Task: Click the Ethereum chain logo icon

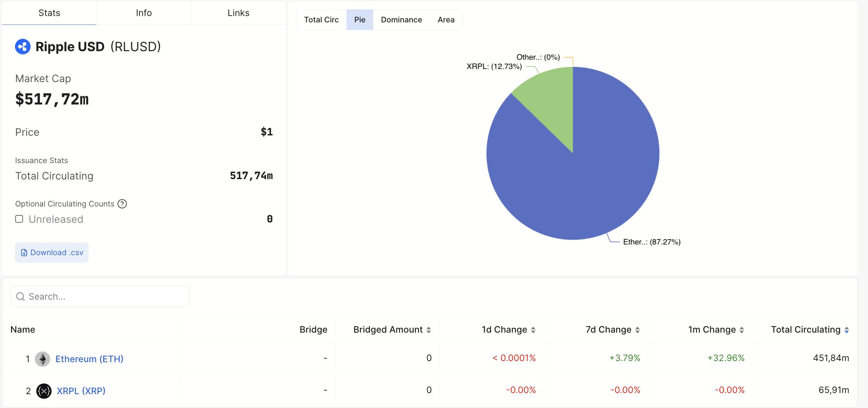Action: (x=42, y=359)
